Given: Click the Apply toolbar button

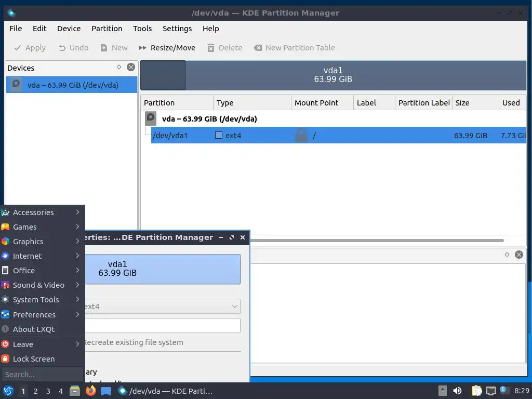Looking at the screenshot, I should (x=30, y=48).
